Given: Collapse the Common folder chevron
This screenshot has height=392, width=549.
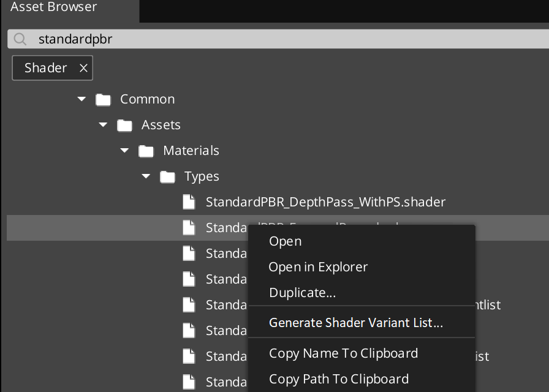Looking at the screenshot, I should pyautogui.click(x=81, y=99).
